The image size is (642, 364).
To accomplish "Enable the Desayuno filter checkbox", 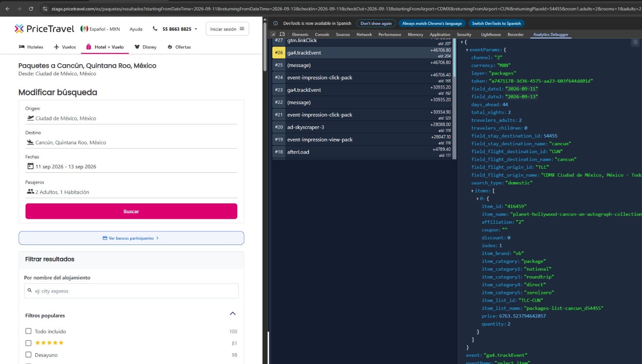I will coord(28,355).
